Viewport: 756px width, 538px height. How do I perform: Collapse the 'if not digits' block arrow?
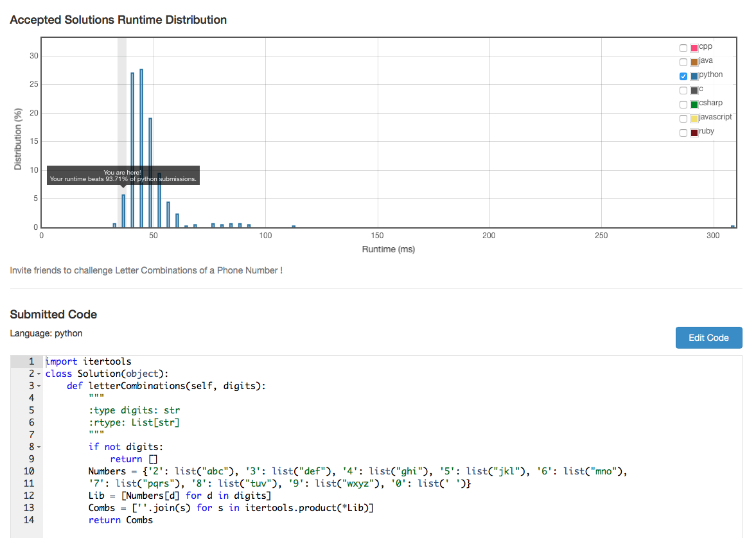point(39,447)
